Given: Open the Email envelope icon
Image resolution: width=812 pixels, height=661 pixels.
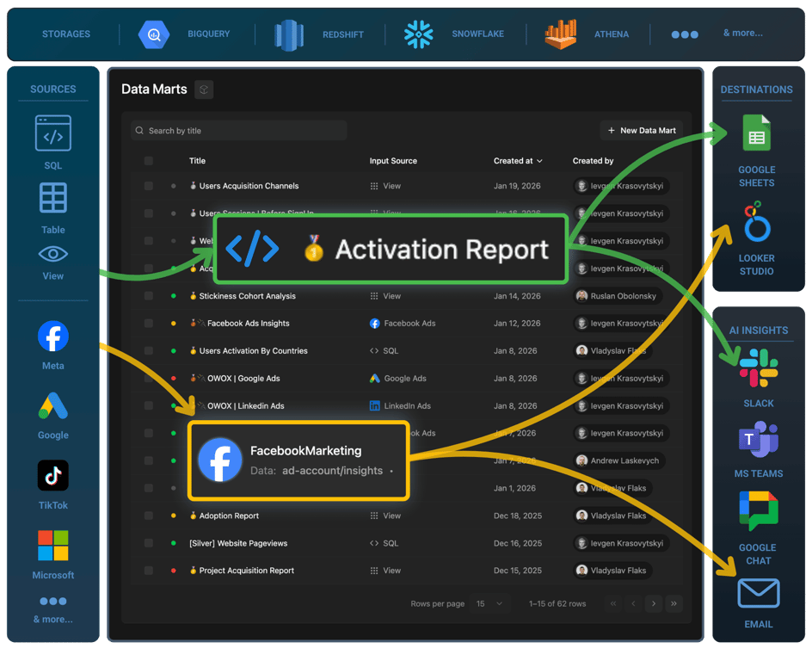Looking at the screenshot, I should [759, 593].
